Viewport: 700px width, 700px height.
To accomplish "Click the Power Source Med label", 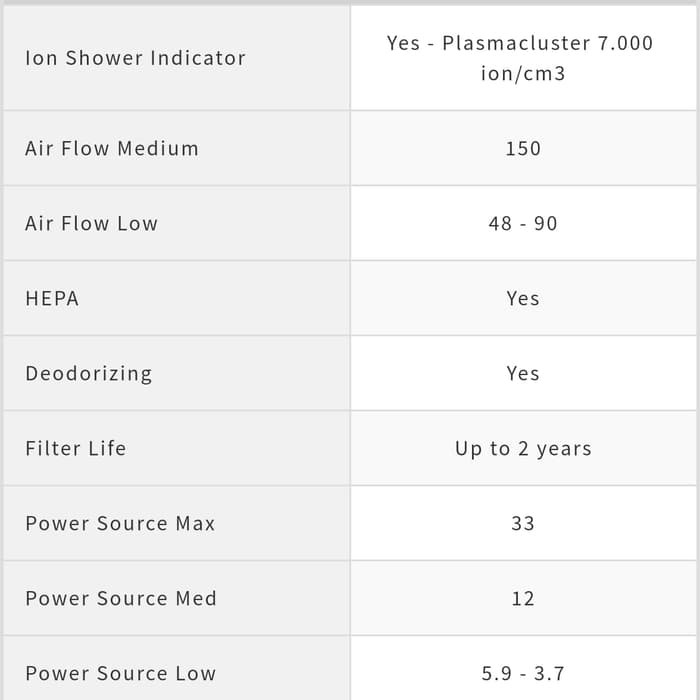I will click(x=121, y=599).
